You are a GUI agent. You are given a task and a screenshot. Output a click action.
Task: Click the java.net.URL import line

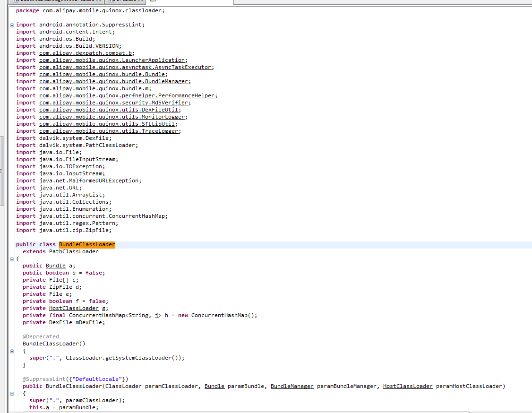49,188
